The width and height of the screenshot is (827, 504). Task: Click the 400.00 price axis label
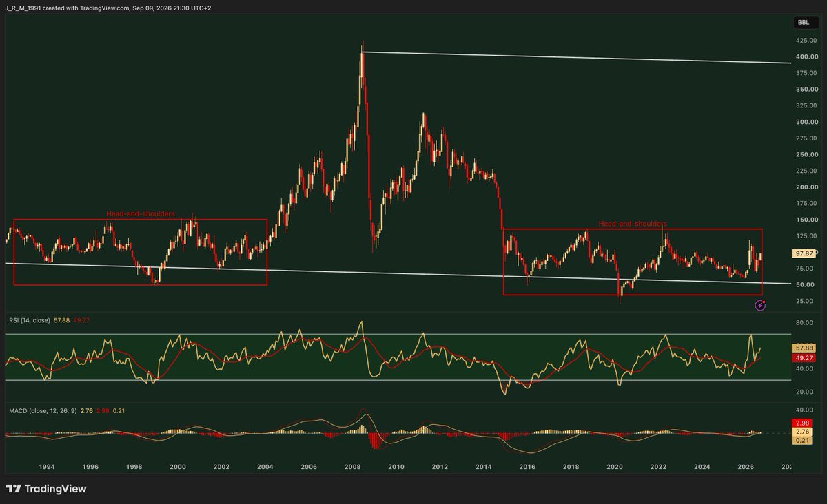806,57
